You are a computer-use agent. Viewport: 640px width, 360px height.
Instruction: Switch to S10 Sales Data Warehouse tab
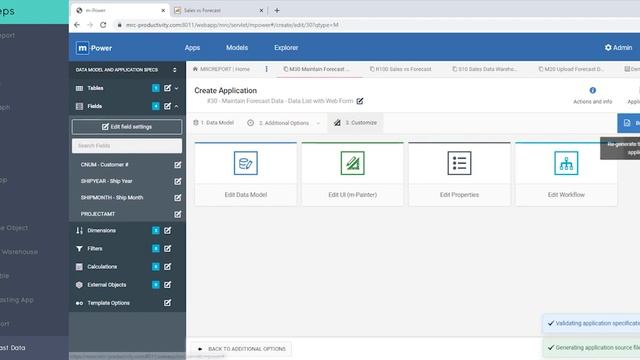[484, 69]
